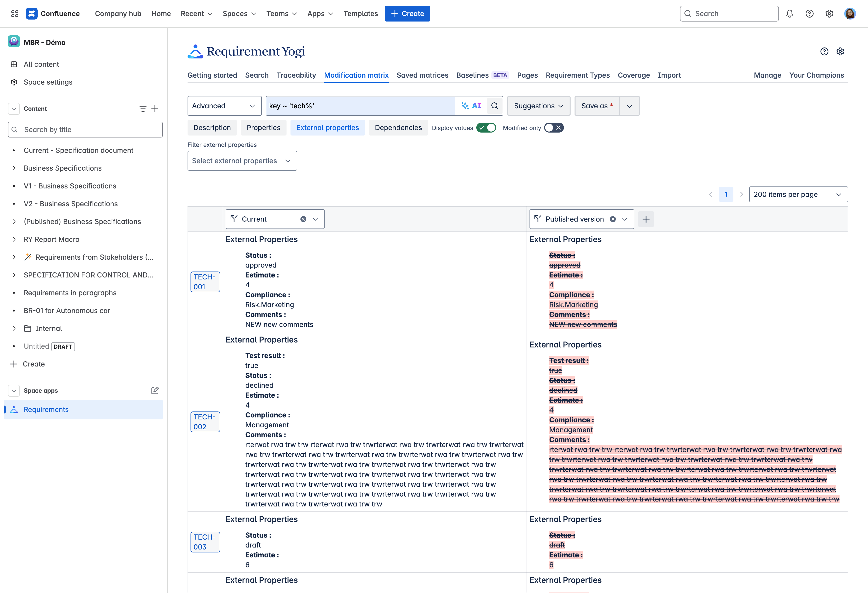Select the External properties filter button
This screenshot has height=593, width=868.
[x=327, y=128]
